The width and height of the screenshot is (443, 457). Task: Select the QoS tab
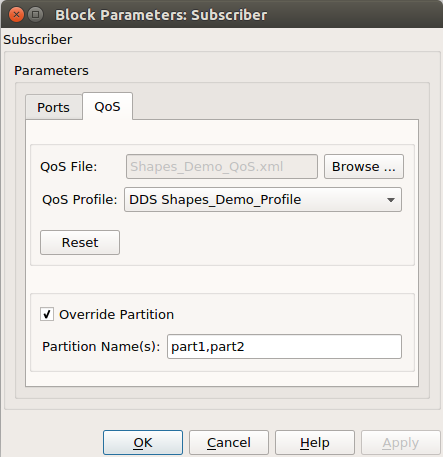(x=107, y=106)
